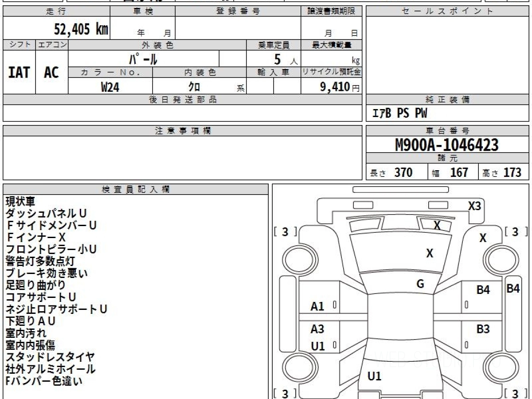The image size is (532, 399).
Task: Click the 注意事項欄 section header
Action: point(182,131)
